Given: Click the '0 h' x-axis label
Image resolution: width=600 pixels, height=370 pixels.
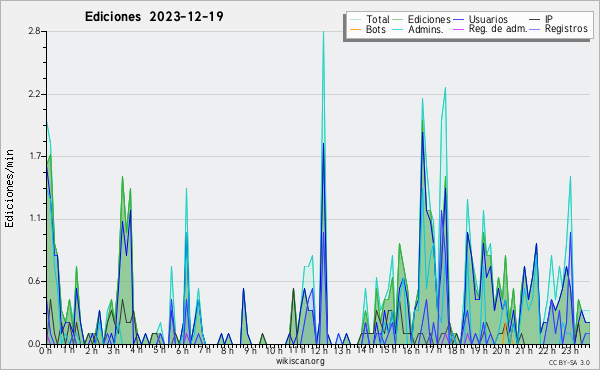Looking at the screenshot, I should click(x=45, y=351).
